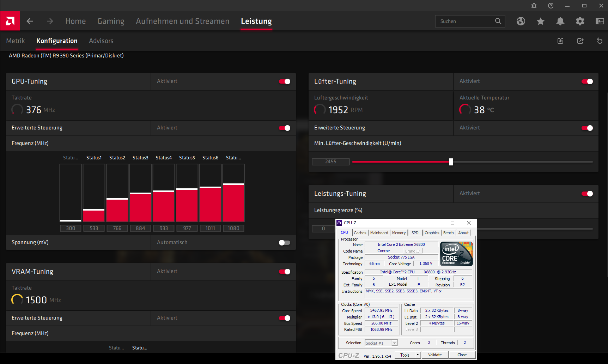Expand Tools dropdown arrow in CPU-Z
608x364 pixels.
[x=418, y=355]
